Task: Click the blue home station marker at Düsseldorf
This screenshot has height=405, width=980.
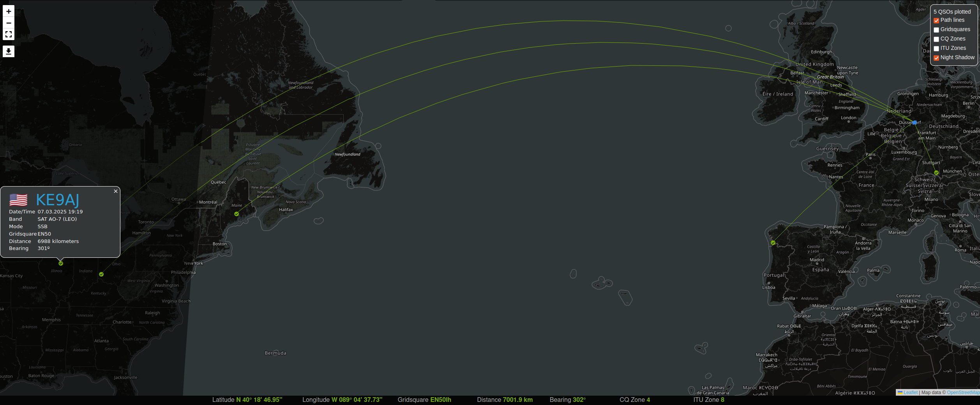Action: [914, 122]
